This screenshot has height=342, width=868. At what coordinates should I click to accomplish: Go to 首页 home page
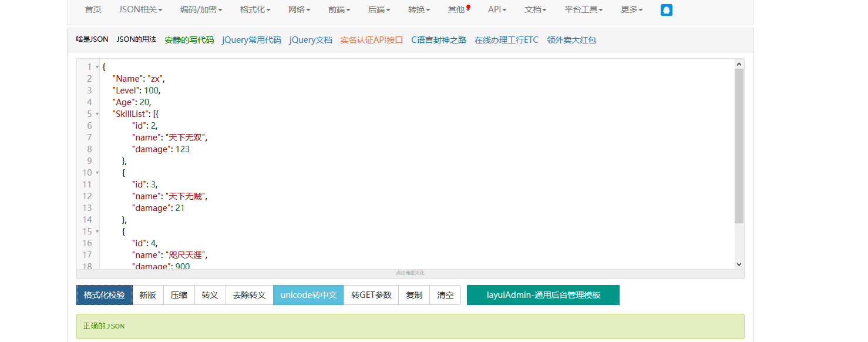tap(93, 9)
